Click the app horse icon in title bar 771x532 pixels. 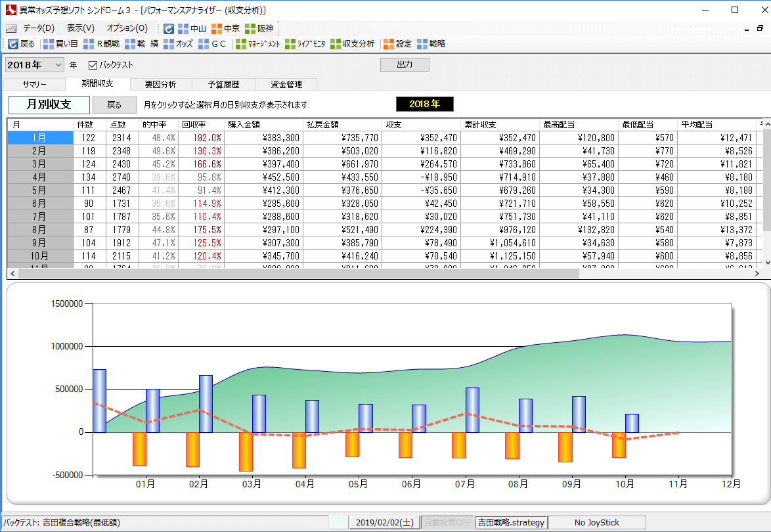[11, 10]
